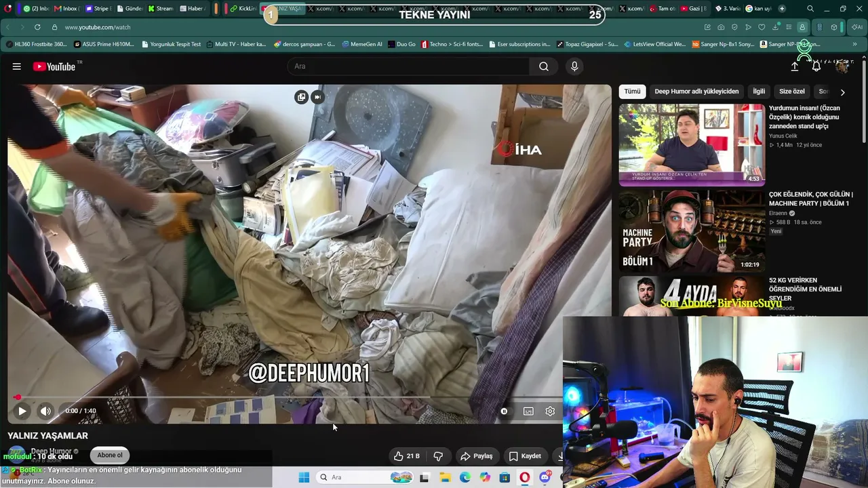The image size is (868, 488).
Task: Select the Deep Humor adlı yükleyiciden chip
Action: (696, 91)
